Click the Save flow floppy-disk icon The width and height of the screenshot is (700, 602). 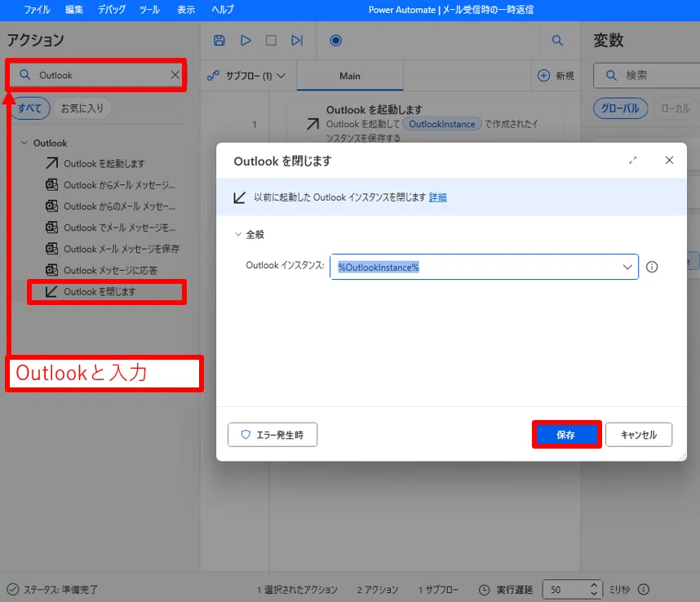tap(219, 41)
